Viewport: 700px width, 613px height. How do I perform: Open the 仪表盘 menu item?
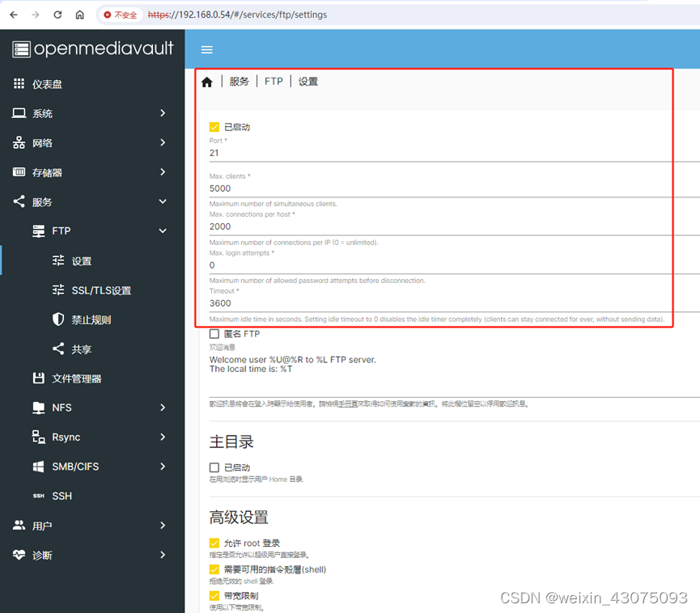point(92,83)
